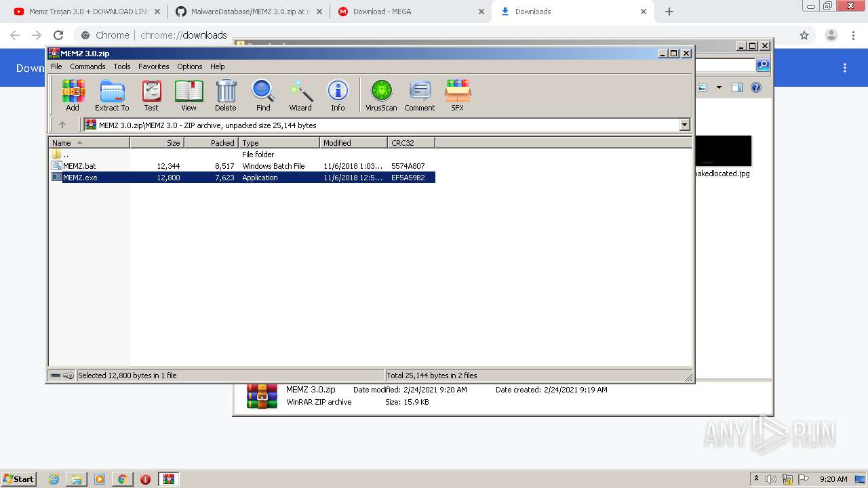
Task: Select the MEMZ.exe file name
Action: pos(80,178)
